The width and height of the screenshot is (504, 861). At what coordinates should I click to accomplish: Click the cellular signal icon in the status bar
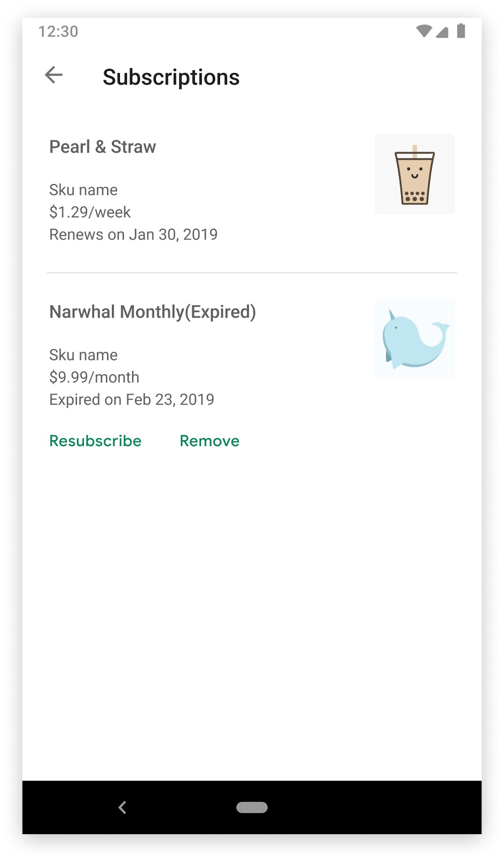pyautogui.click(x=443, y=32)
